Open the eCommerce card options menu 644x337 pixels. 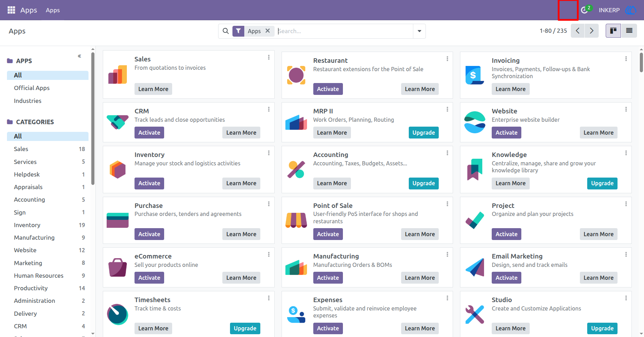click(x=269, y=255)
